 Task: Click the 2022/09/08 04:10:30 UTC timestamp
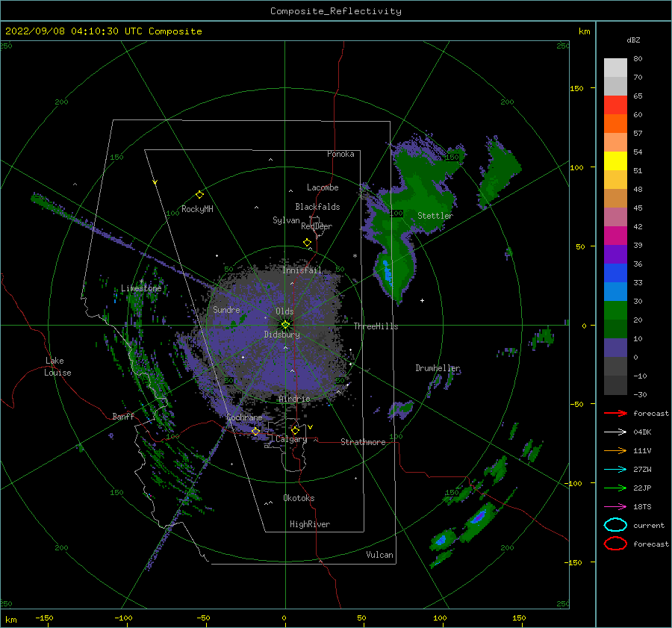pyautogui.click(x=74, y=31)
